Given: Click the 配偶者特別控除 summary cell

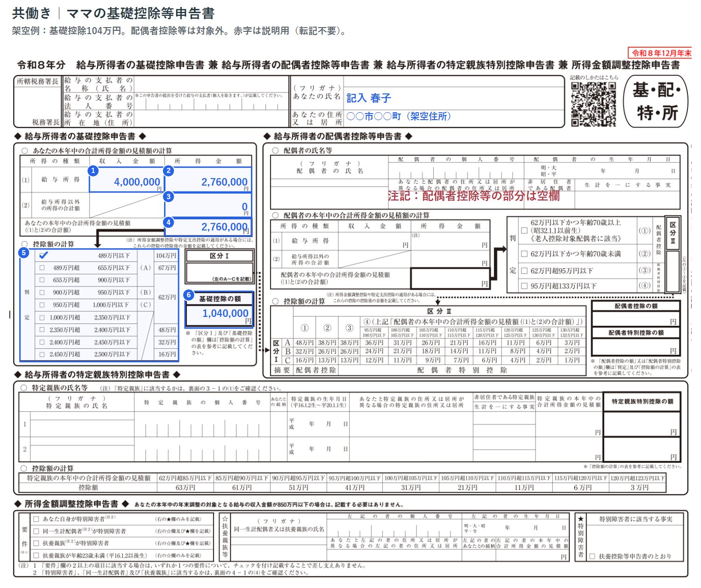Looking at the screenshot, I should pos(462,370).
